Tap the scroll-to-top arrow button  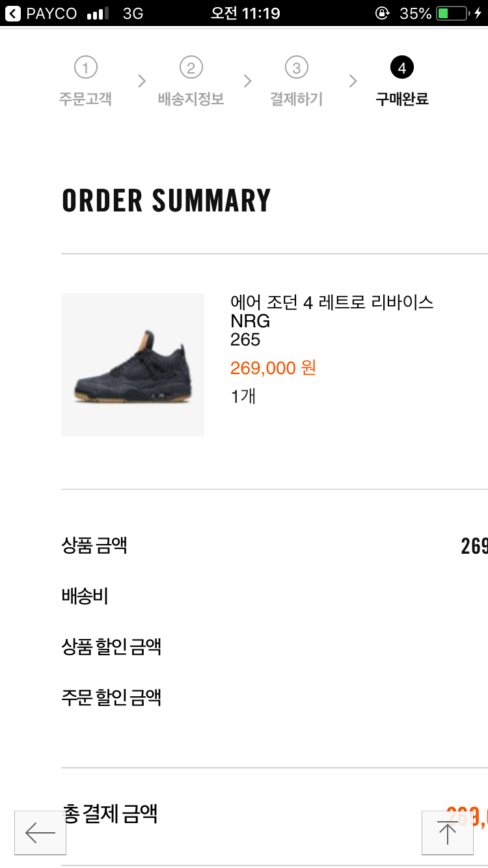point(447,832)
